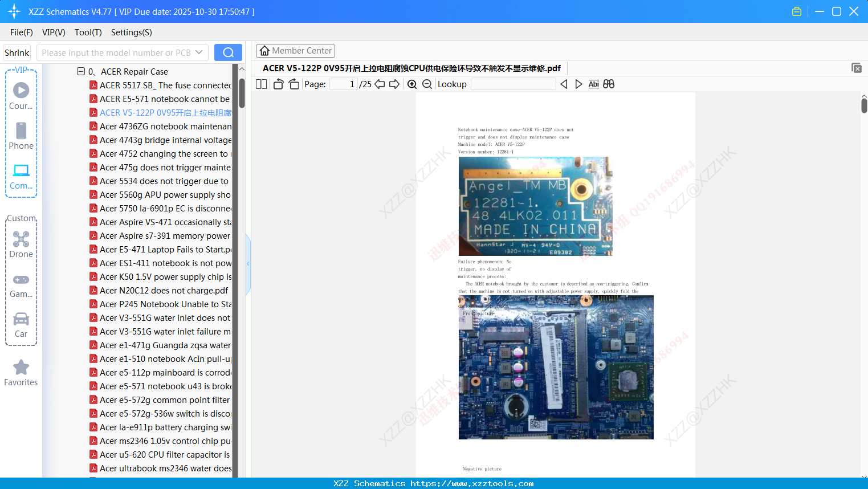Open Acer 4736ZG notebook maintenance document
Viewport: 868px width, 489px height.
tap(160, 127)
